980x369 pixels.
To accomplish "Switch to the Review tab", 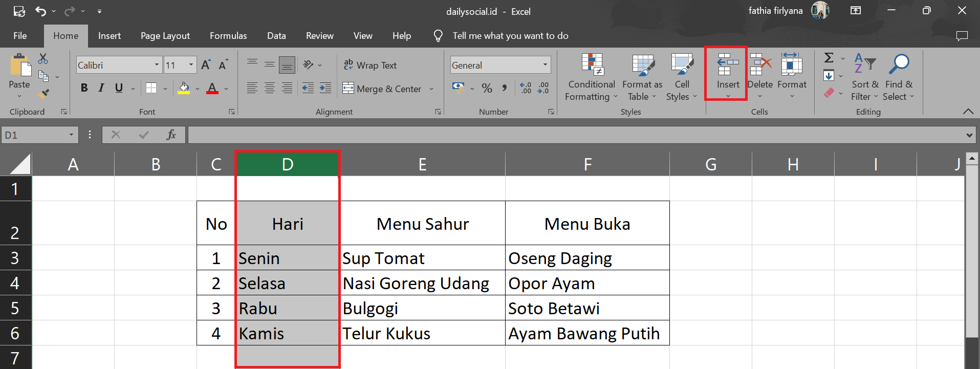I will pyautogui.click(x=320, y=36).
